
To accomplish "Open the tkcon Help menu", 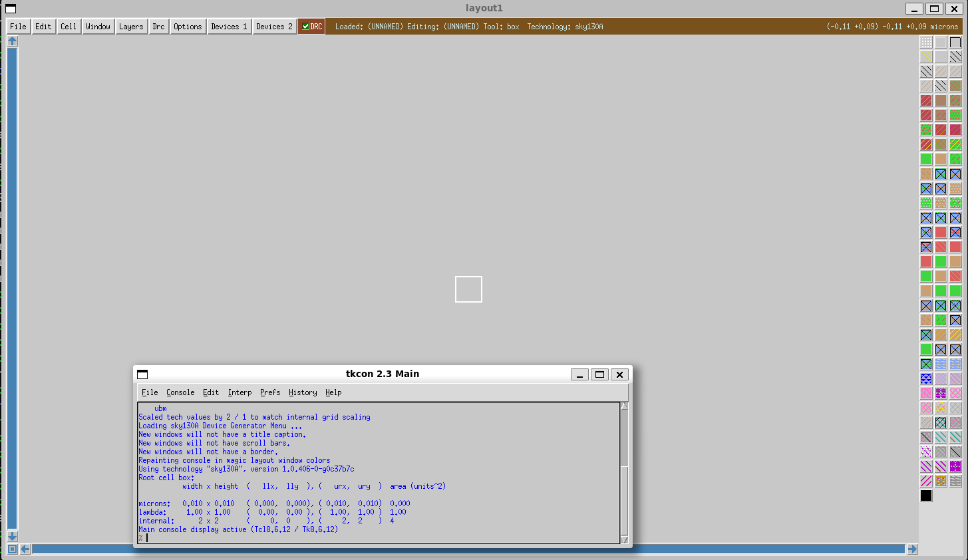I will coord(333,392).
